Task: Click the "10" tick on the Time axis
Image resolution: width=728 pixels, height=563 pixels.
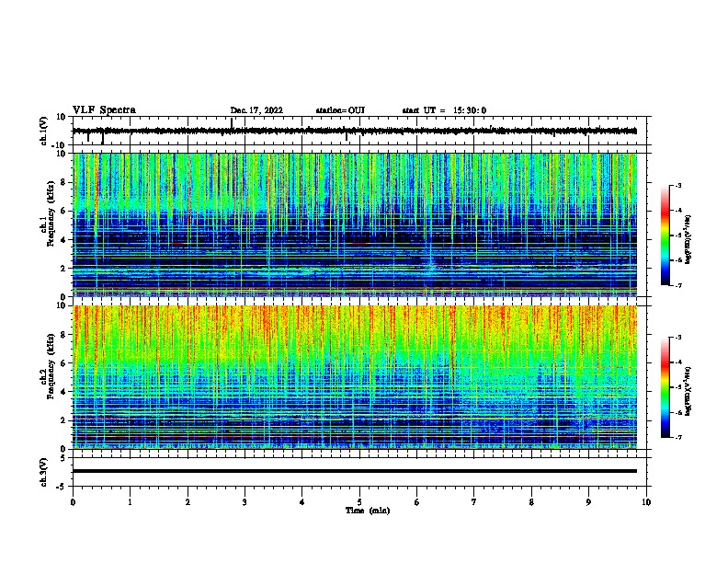Action: coord(646,502)
